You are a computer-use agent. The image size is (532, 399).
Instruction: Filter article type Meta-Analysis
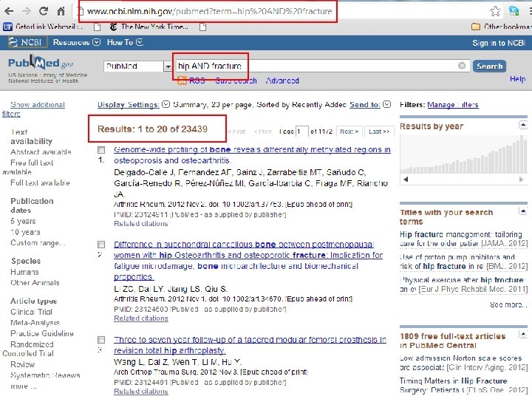(35, 323)
